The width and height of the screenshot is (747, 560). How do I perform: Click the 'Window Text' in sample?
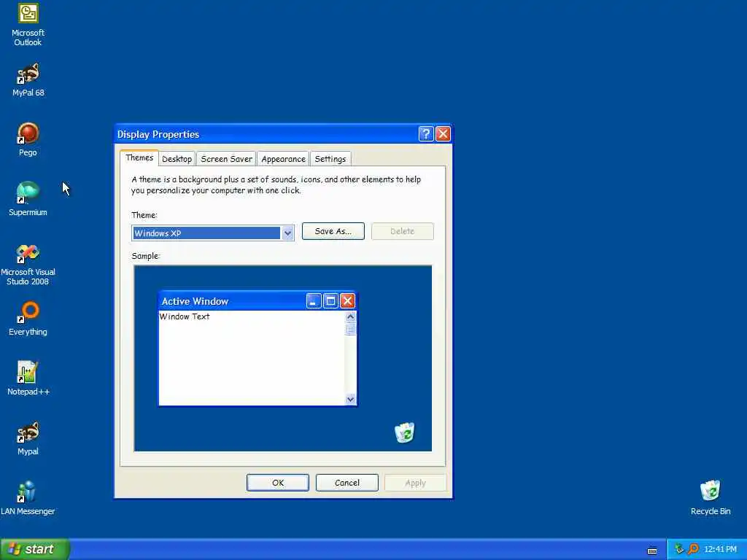point(185,316)
